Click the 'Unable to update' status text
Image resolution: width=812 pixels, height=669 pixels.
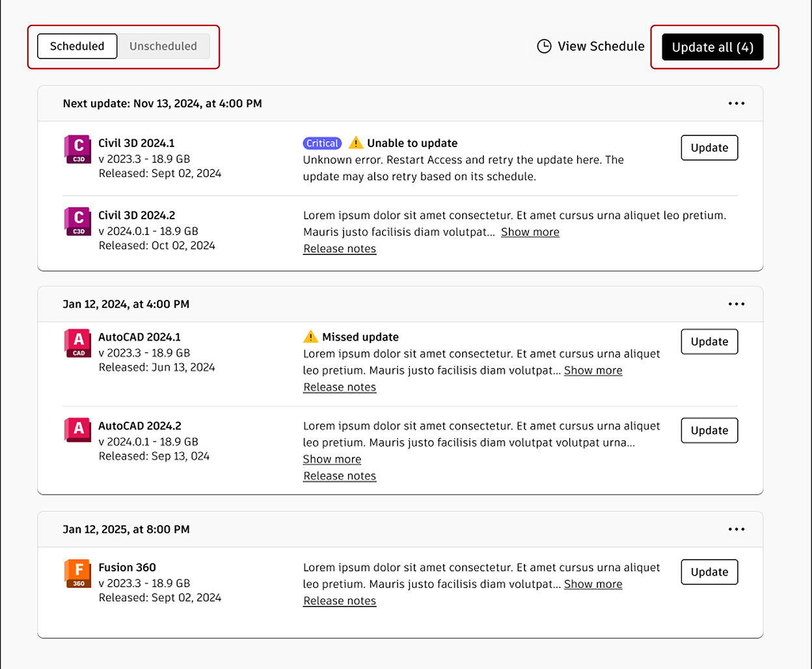click(413, 143)
